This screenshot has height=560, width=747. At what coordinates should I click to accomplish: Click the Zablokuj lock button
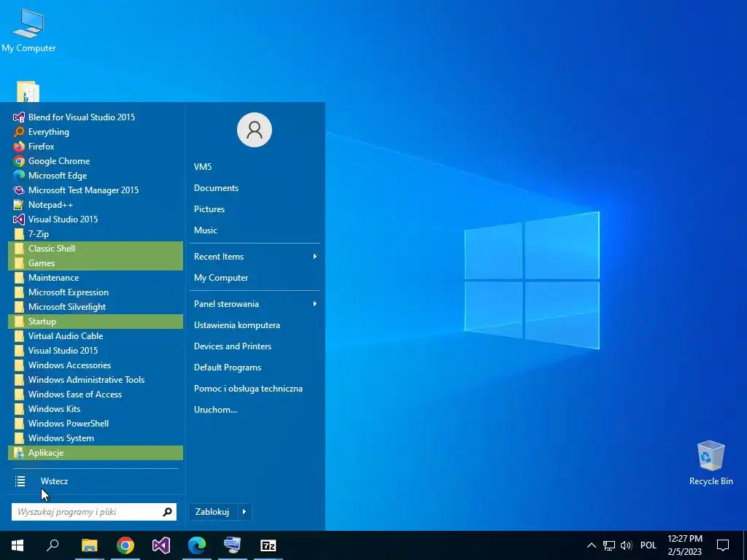click(212, 512)
